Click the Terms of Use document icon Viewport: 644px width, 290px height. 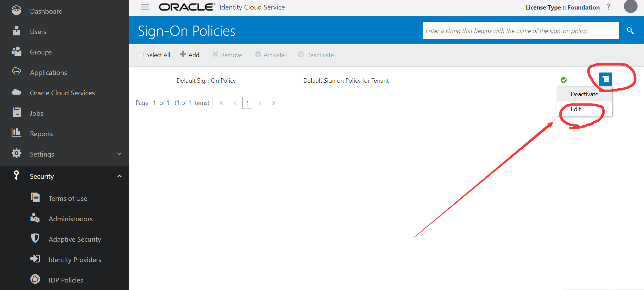click(35, 197)
